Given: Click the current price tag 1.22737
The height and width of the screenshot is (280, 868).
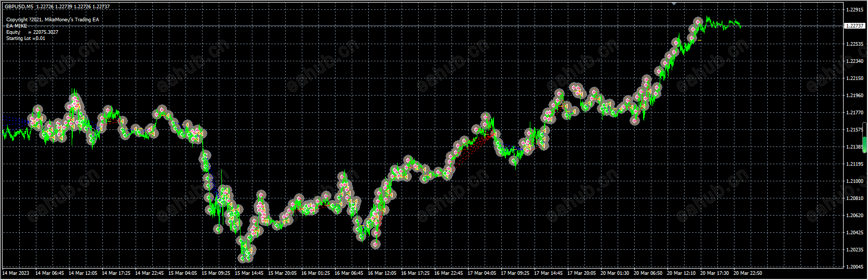Looking at the screenshot, I should 854,25.
